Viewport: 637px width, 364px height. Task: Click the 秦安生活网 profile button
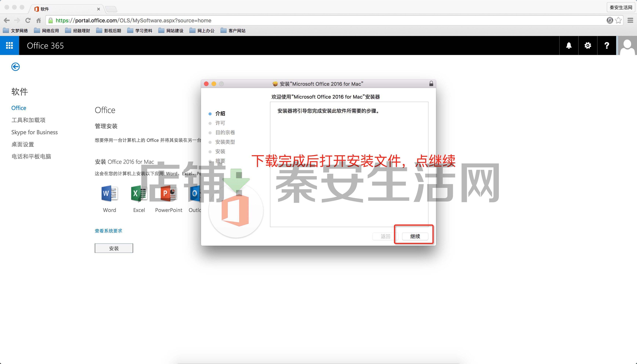click(x=621, y=8)
